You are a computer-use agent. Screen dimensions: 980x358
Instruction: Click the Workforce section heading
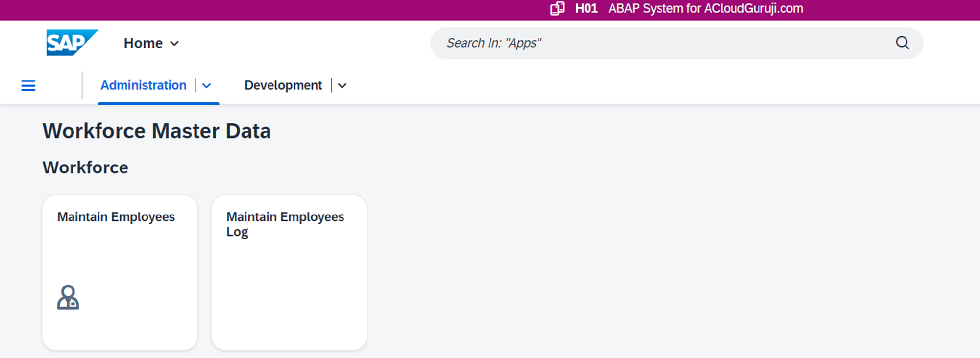click(x=85, y=167)
